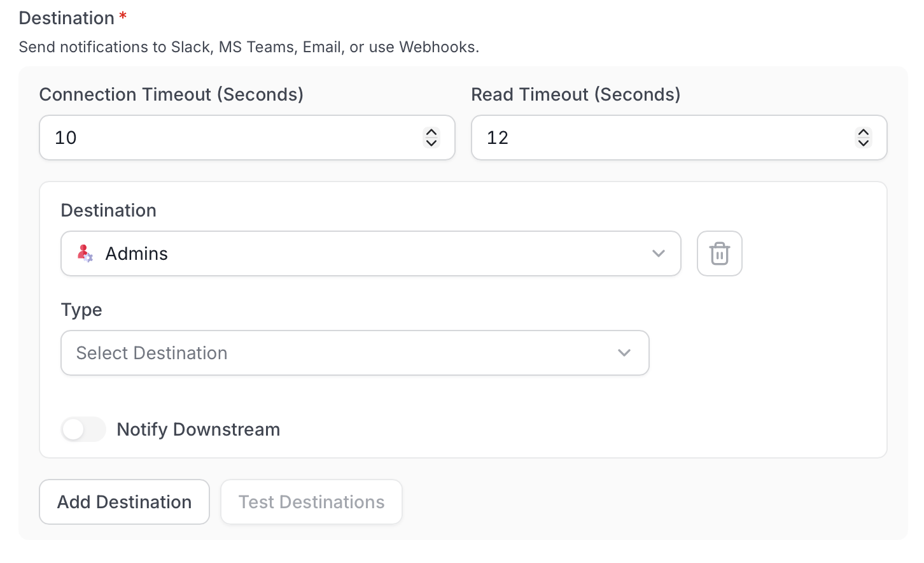Click the Admins team icon

85,253
